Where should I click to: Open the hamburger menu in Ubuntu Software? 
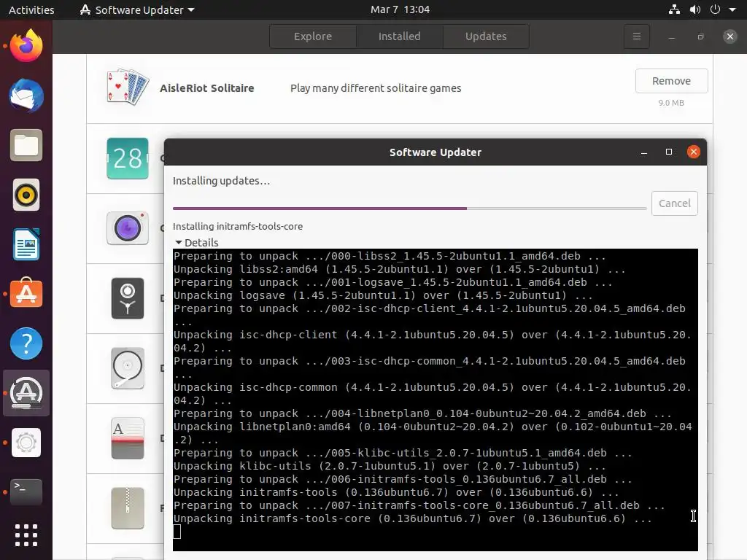tap(636, 36)
